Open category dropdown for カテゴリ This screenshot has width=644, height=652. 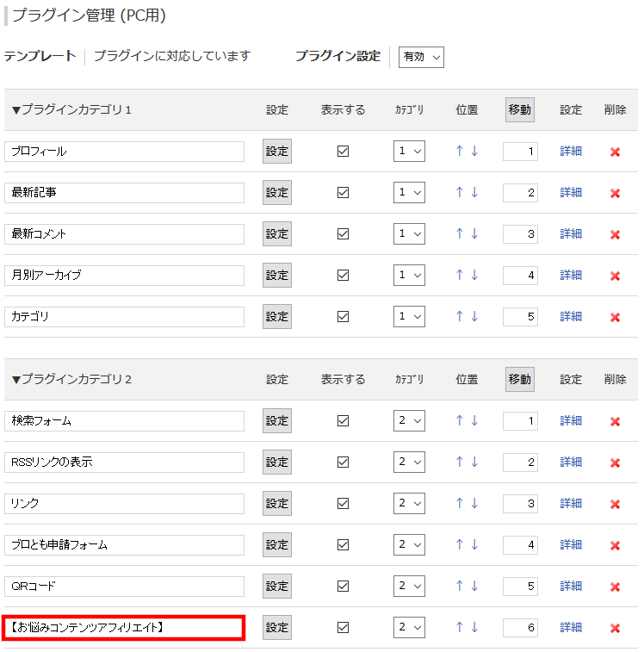click(409, 316)
